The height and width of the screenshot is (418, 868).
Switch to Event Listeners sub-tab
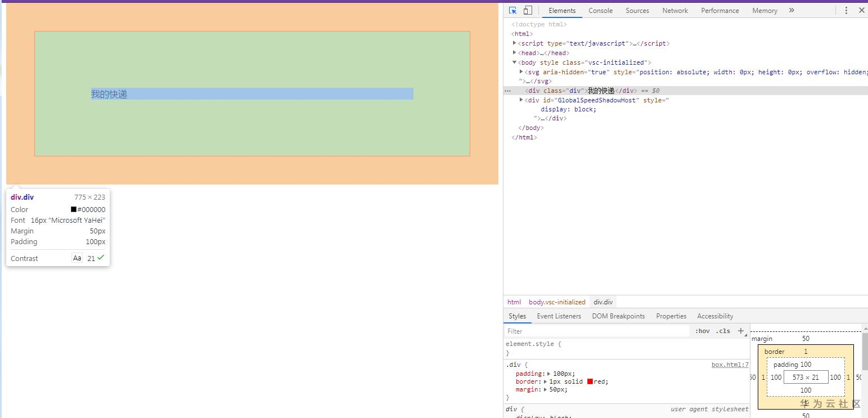(x=559, y=316)
